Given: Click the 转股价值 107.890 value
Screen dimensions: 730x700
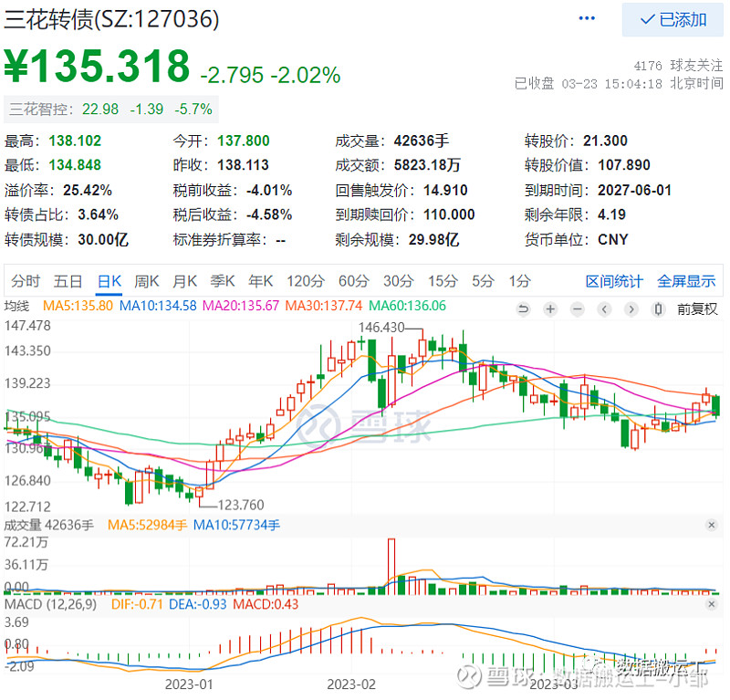Looking at the screenshot, I should pos(624,165).
